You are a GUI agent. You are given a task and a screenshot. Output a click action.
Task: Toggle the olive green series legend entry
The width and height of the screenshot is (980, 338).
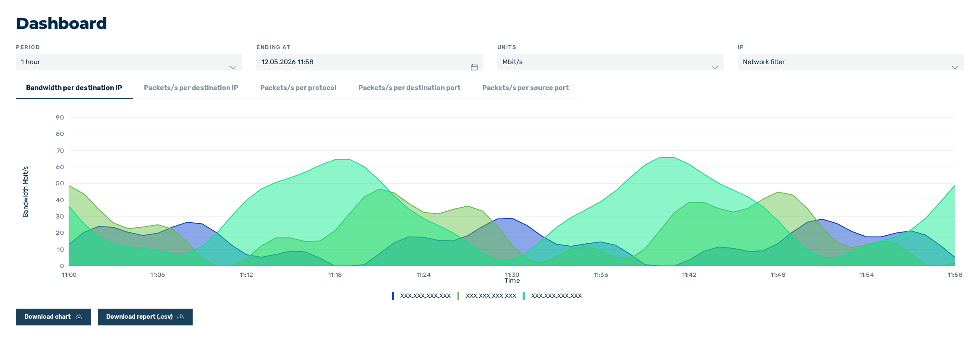tap(487, 296)
